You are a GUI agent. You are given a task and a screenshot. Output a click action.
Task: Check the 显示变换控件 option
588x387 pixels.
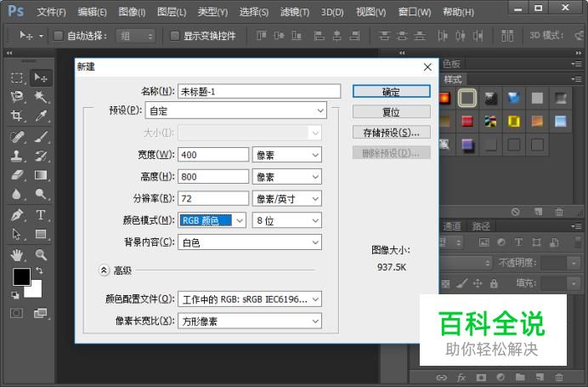tap(175, 37)
